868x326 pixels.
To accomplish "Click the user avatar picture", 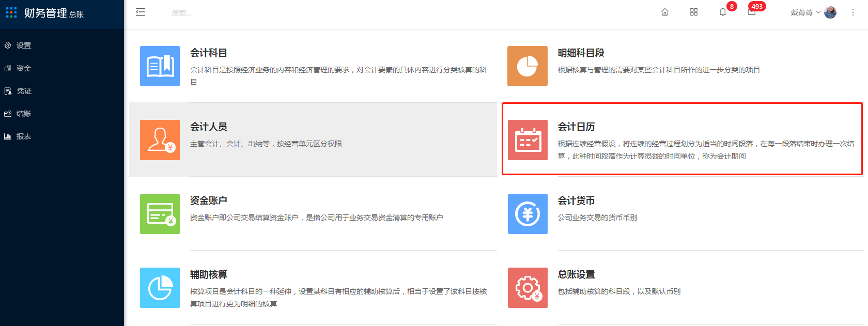I will click(830, 12).
